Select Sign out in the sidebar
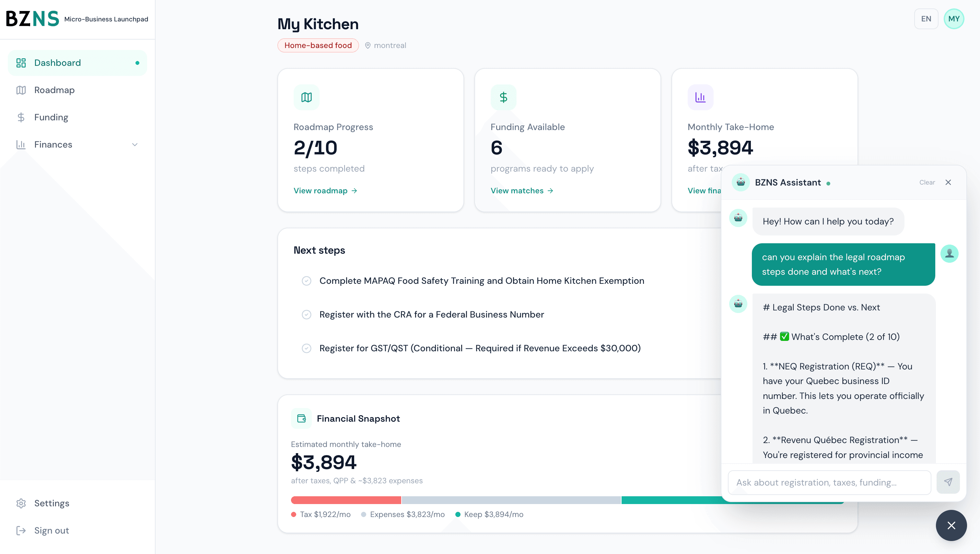The width and height of the screenshot is (980, 554). coord(51,530)
